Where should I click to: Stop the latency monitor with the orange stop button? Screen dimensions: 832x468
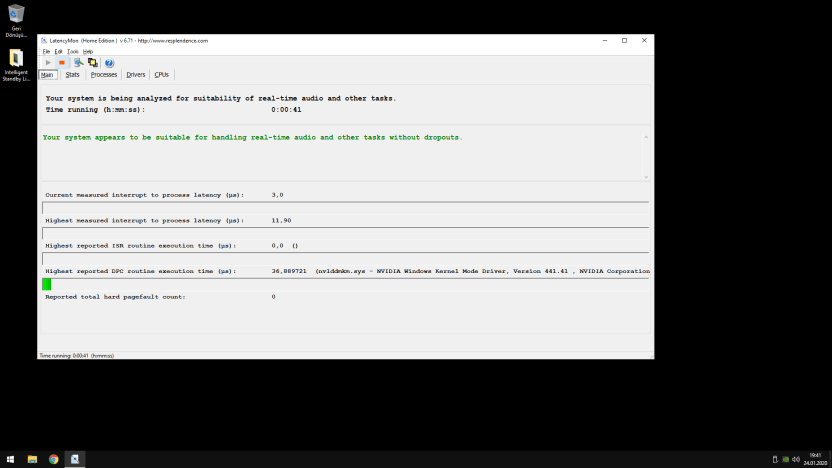click(62, 63)
